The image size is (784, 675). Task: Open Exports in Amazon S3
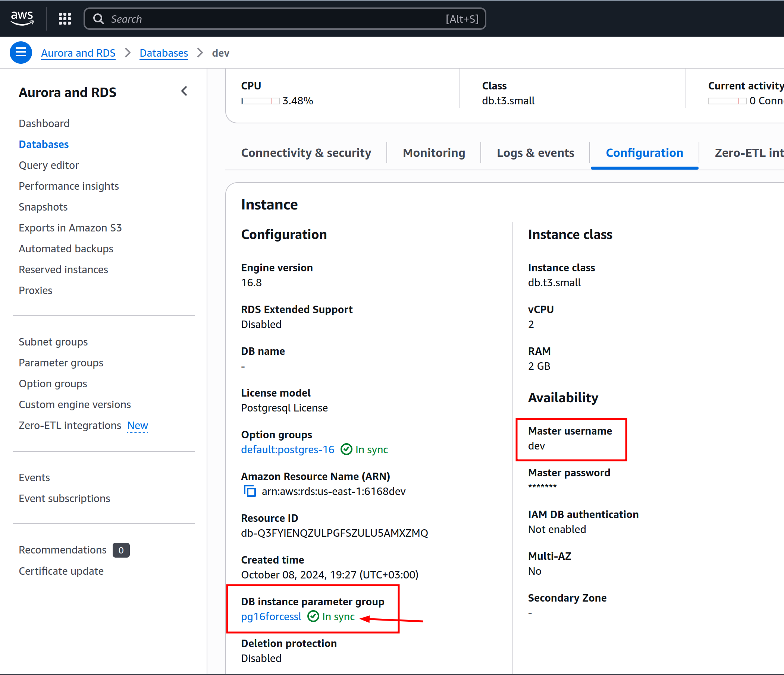[70, 228]
